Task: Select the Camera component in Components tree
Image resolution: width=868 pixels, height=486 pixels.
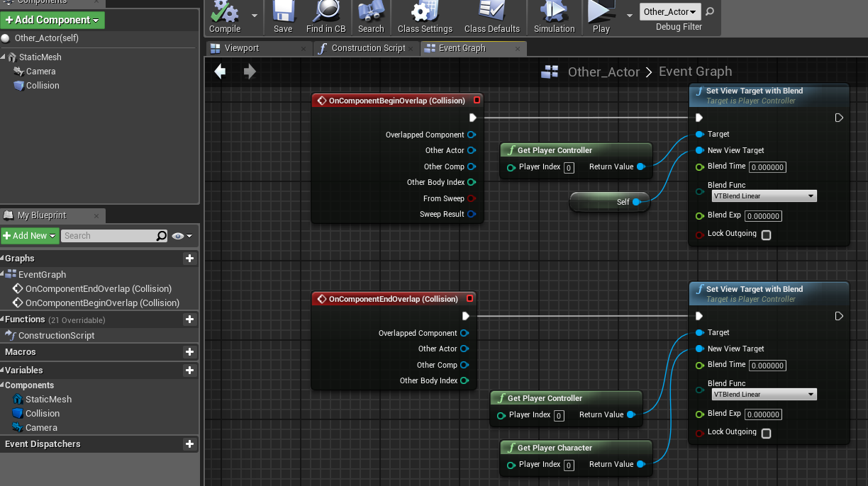Action: pyautogui.click(x=41, y=72)
